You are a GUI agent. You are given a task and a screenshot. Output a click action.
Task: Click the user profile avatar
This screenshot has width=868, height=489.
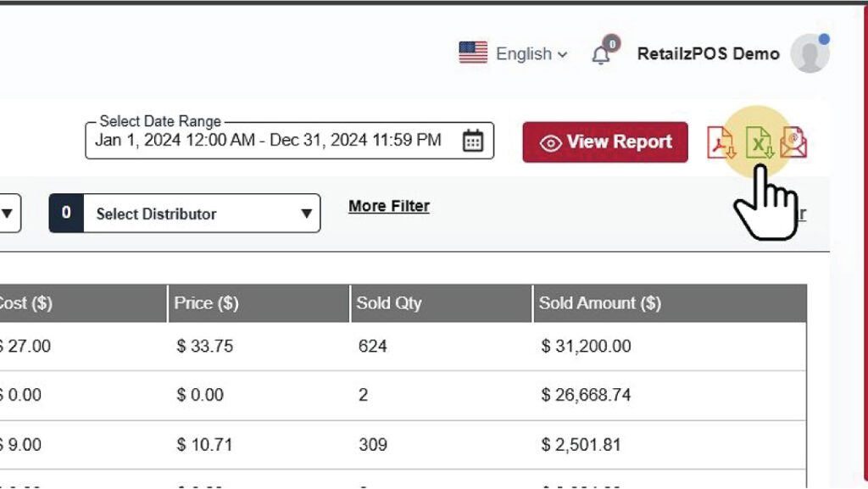[810, 54]
